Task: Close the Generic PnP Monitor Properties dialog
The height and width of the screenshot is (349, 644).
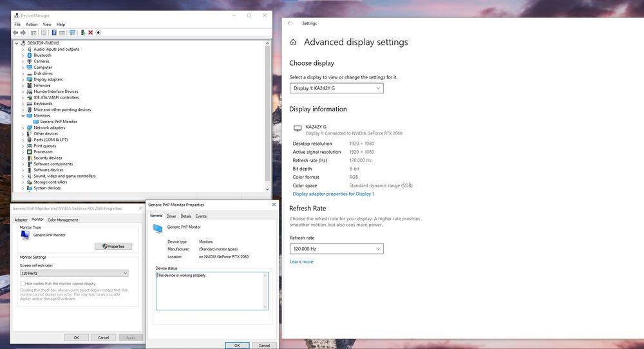Action: tap(274, 205)
